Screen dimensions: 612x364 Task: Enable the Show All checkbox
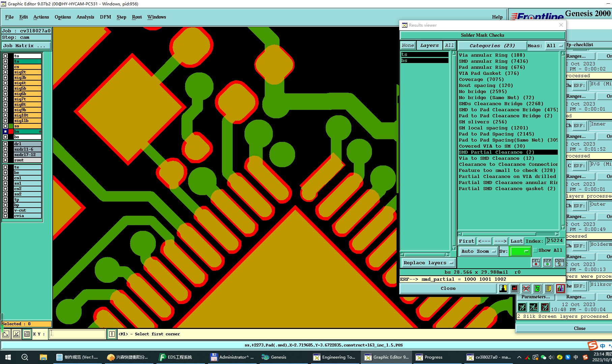click(x=535, y=250)
